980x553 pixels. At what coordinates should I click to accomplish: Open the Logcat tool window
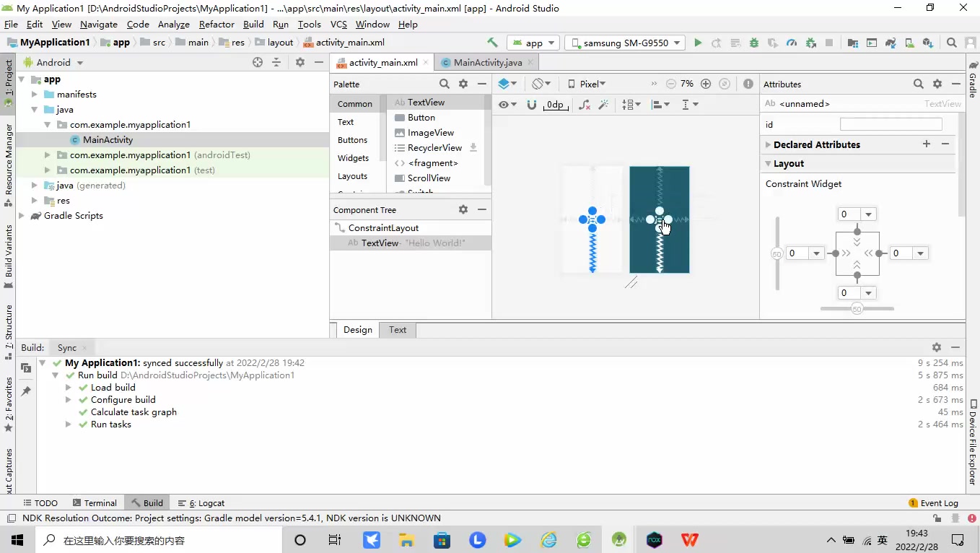(200, 503)
